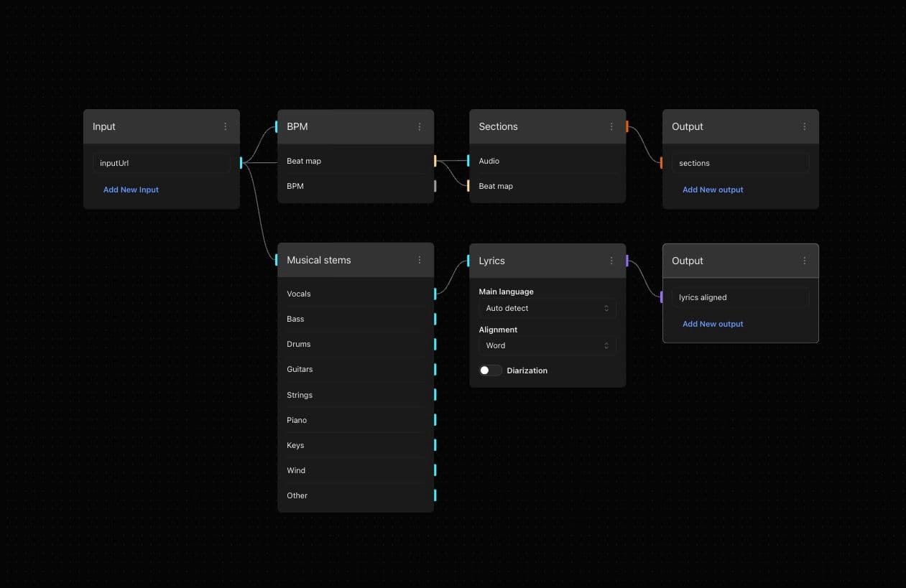Click Add New Input link
The height and width of the screenshot is (588, 906).
coord(131,190)
